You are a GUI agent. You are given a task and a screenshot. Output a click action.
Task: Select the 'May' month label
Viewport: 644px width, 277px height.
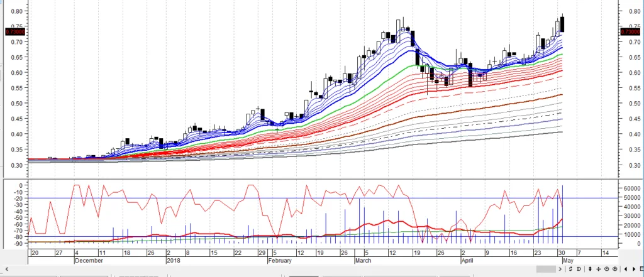pyautogui.click(x=569, y=261)
